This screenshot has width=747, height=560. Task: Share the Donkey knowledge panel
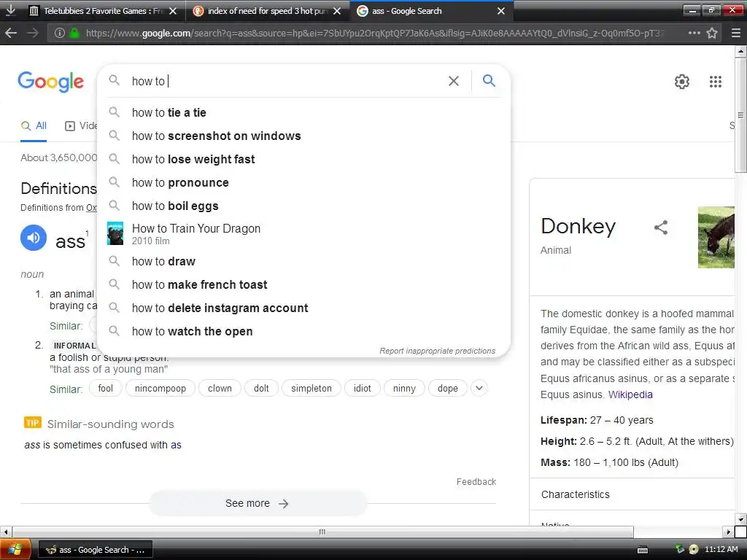click(x=661, y=227)
